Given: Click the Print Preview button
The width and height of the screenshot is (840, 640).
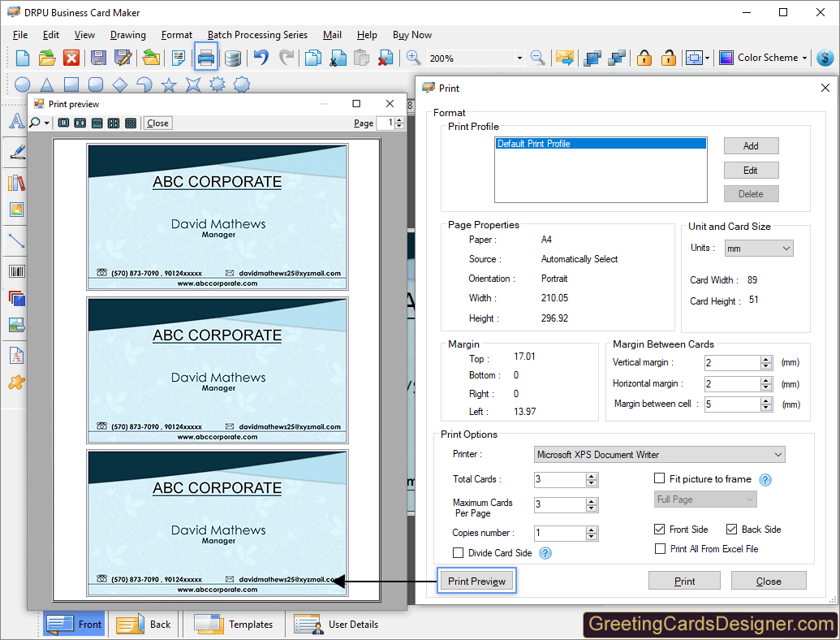Looking at the screenshot, I should pyautogui.click(x=476, y=581).
